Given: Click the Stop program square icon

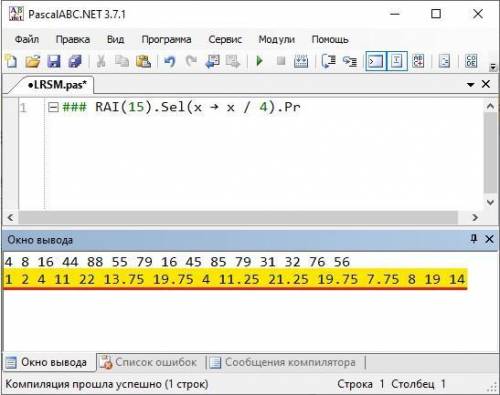Looking at the screenshot, I should point(281,61).
